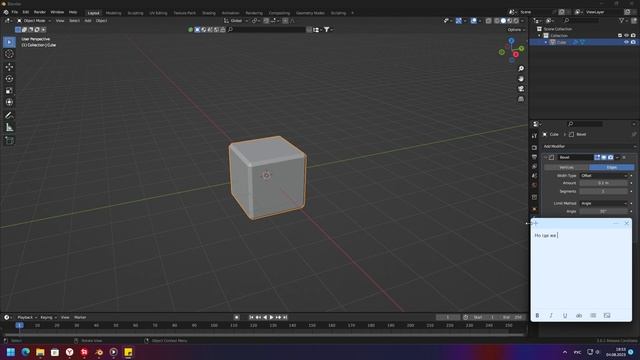Switch perspective/orthographic grid icon
Screen dimensions: 640x360
(521, 99)
